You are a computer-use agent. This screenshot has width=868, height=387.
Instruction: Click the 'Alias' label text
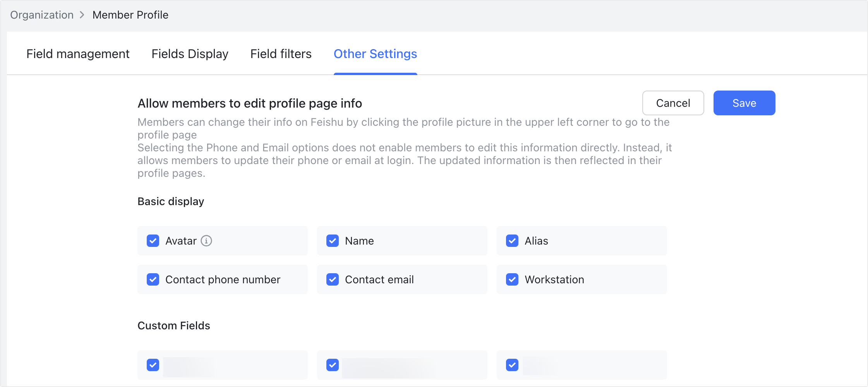click(536, 241)
